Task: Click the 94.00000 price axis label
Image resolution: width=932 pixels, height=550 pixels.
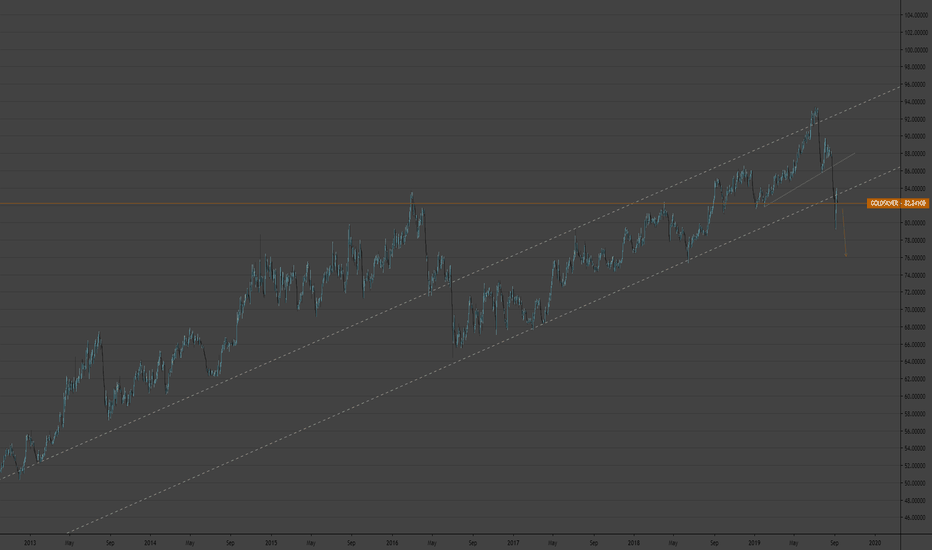Action: [916, 102]
